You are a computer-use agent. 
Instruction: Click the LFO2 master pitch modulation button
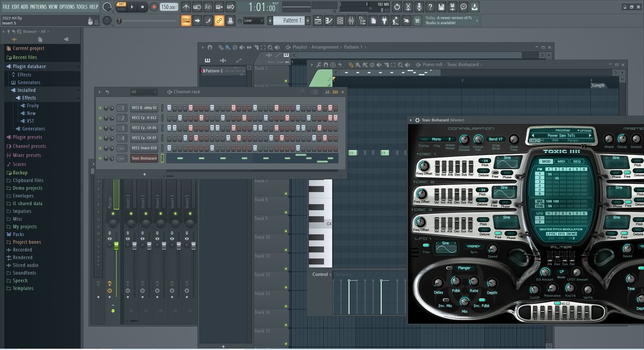click(551, 234)
